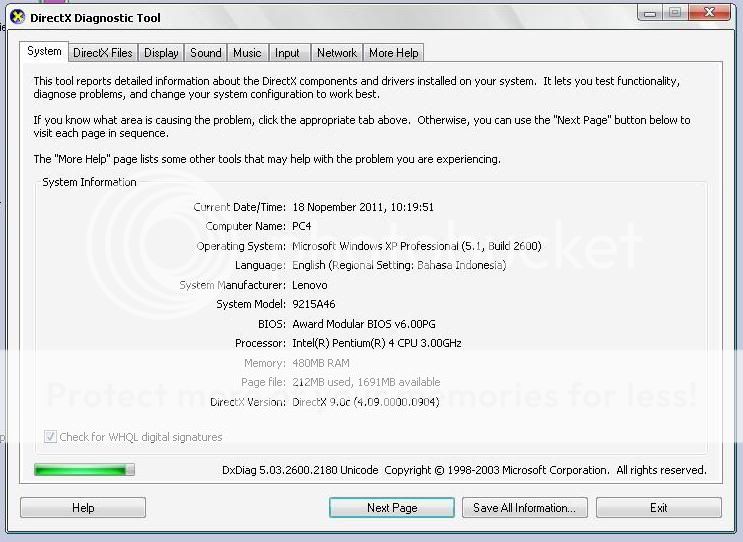
Task: Click system manufacturer value 'Lenovo'
Action: pyautogui.click(x=309, y=285)
